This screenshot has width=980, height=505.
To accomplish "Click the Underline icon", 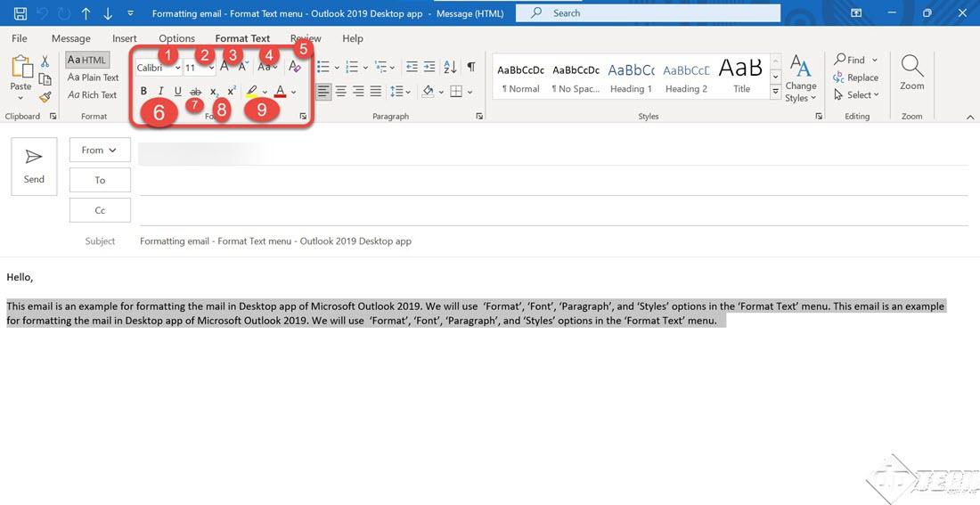I will tap(177, 91).
